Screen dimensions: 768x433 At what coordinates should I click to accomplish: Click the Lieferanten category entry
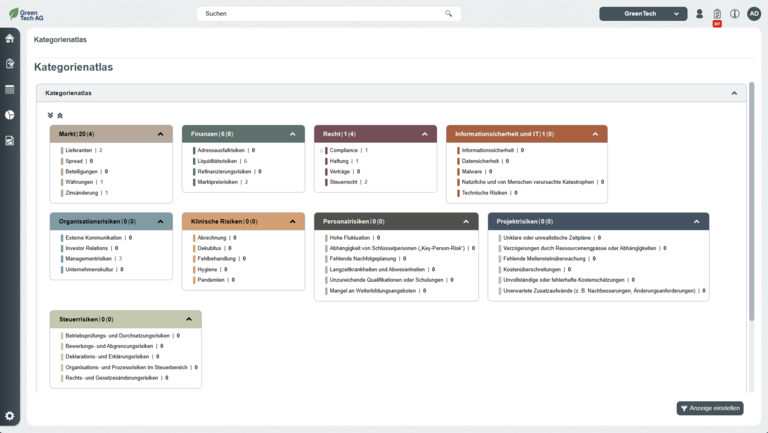pos(79,150)
